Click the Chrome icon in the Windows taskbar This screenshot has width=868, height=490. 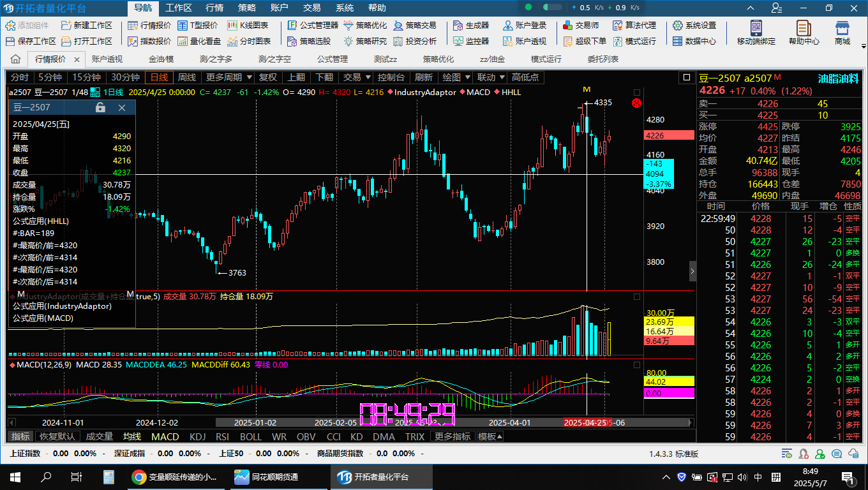(138, 477)
